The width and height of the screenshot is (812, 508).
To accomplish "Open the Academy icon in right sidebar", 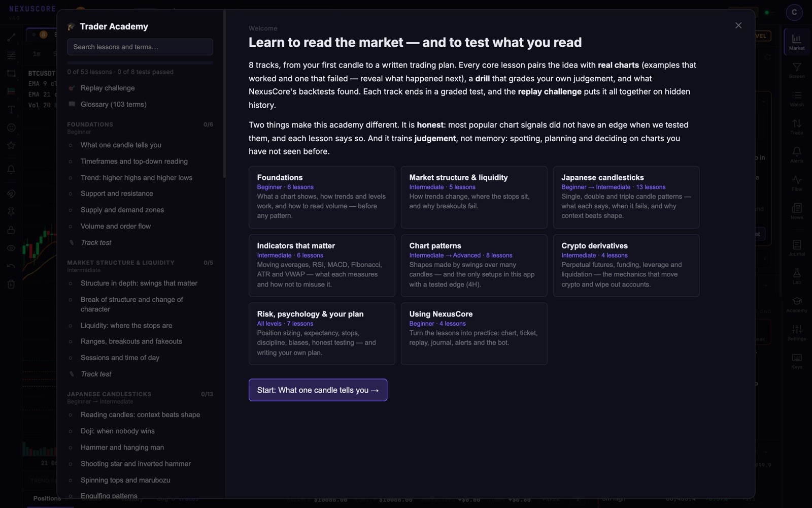I will (x=796, y=305).
